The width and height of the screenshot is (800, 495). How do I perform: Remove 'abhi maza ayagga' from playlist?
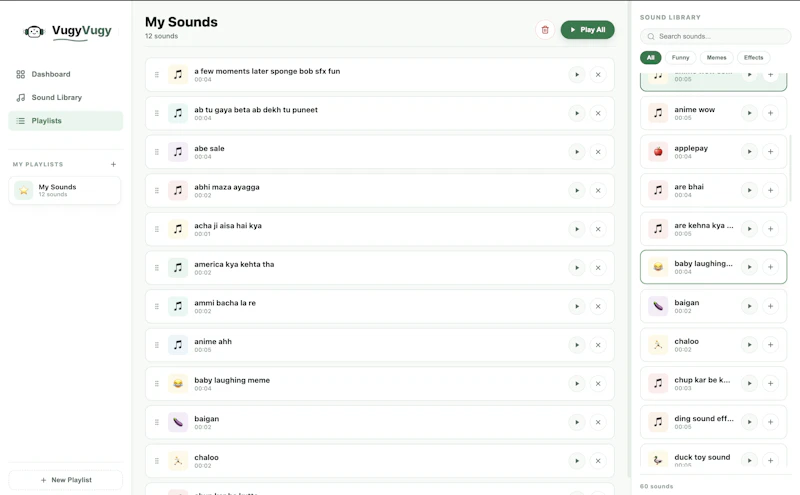598,190
